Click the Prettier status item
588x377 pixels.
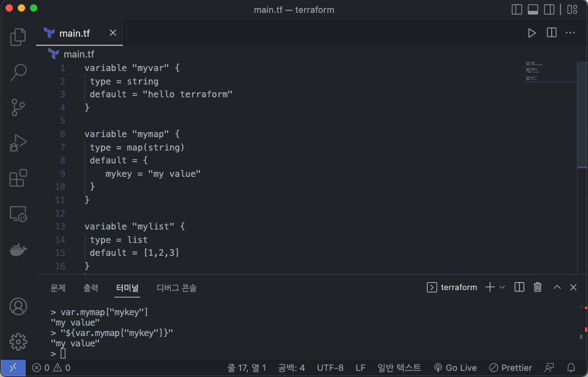coord(510,368)
